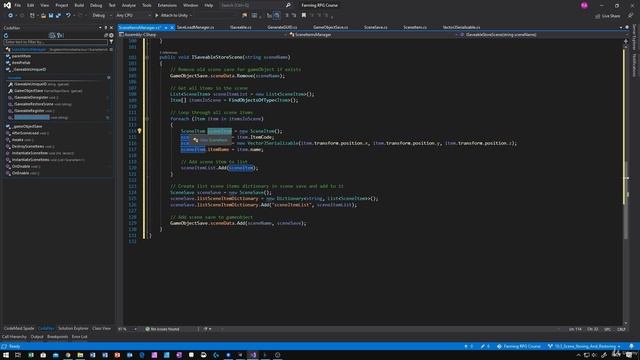Click the Attach to Unity button
The image size is (640, 360).
click(173, 16)
